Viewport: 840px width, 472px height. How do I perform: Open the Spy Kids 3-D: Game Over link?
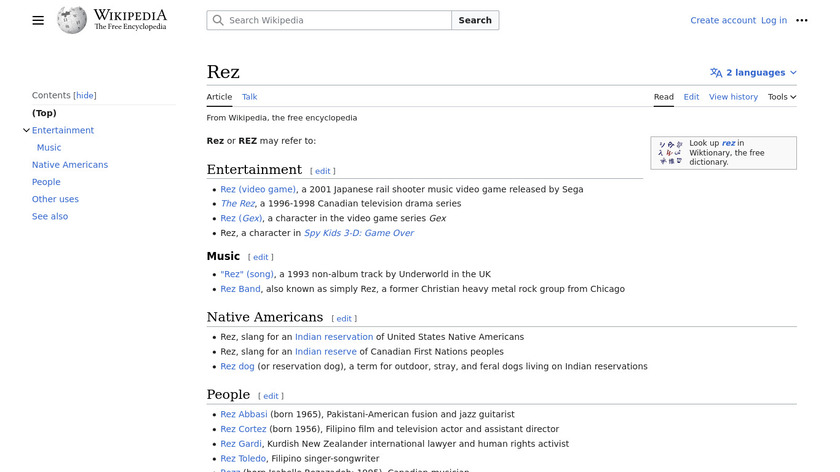pyautogui.click(x=359, y=233)
